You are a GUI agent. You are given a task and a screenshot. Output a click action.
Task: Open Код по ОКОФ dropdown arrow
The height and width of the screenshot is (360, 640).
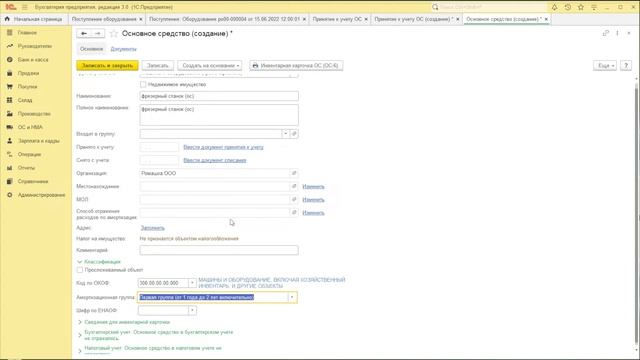point(192,283)
